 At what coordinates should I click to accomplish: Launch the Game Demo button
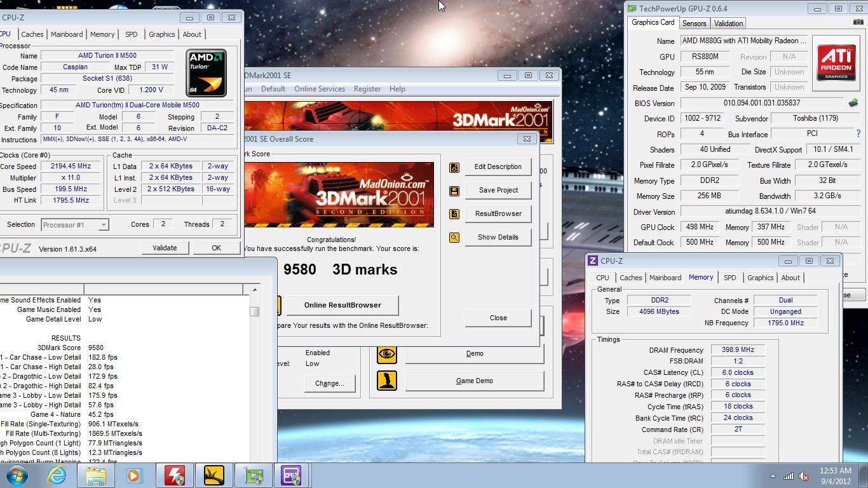click(475, 381)
